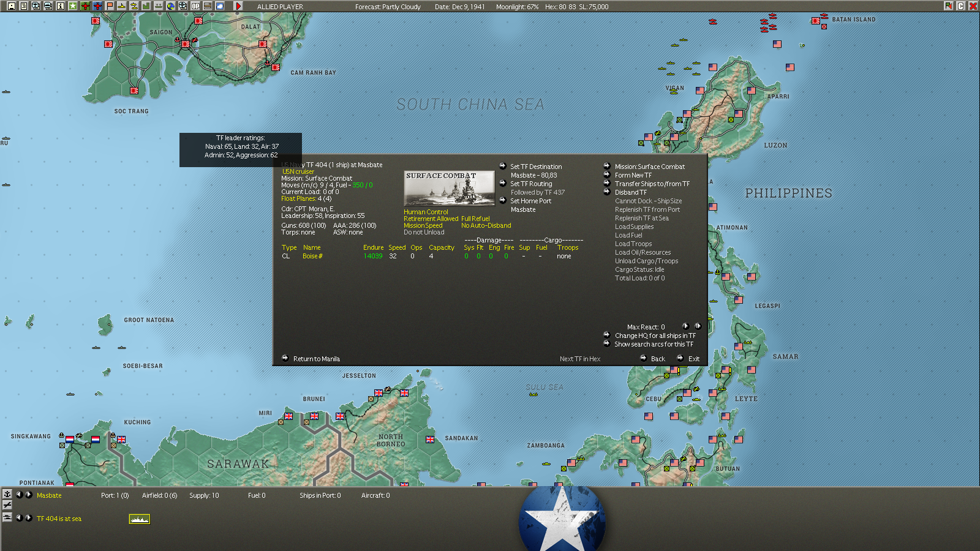Viewport: 980px width, 551px height.
Task: Click the Back button in TF window
Action: coord(657,359)
